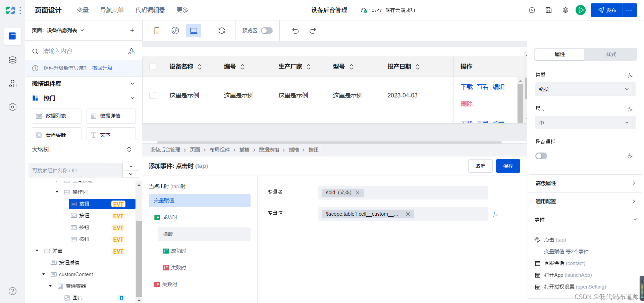
Task: Undo the last action
Action: click(x=295, y=31)
